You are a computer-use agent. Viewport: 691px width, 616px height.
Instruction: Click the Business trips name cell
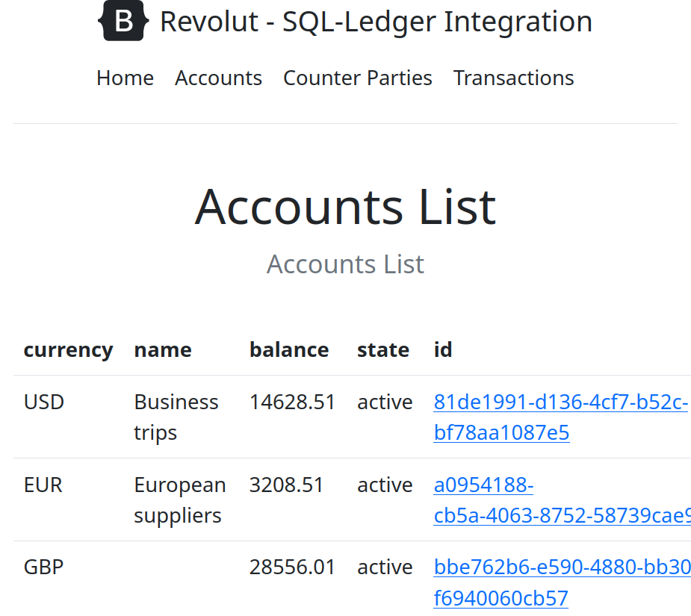tap(176, 417)
